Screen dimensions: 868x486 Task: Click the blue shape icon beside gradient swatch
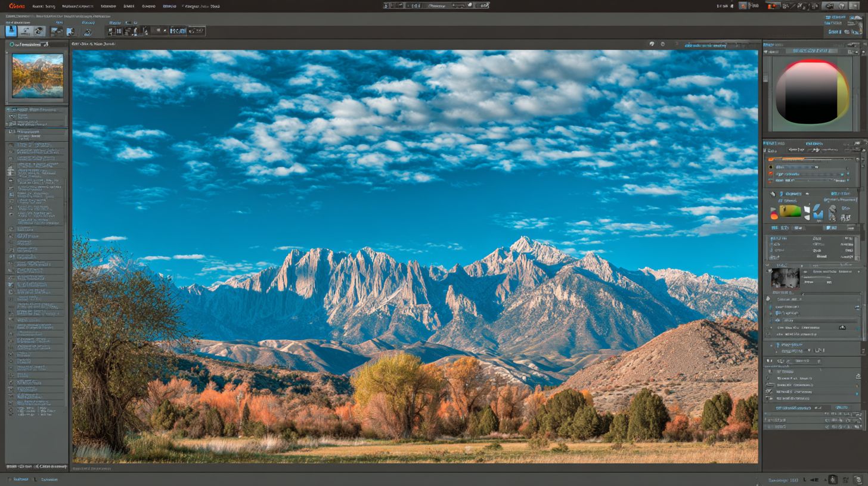click(x=817, y=211)
